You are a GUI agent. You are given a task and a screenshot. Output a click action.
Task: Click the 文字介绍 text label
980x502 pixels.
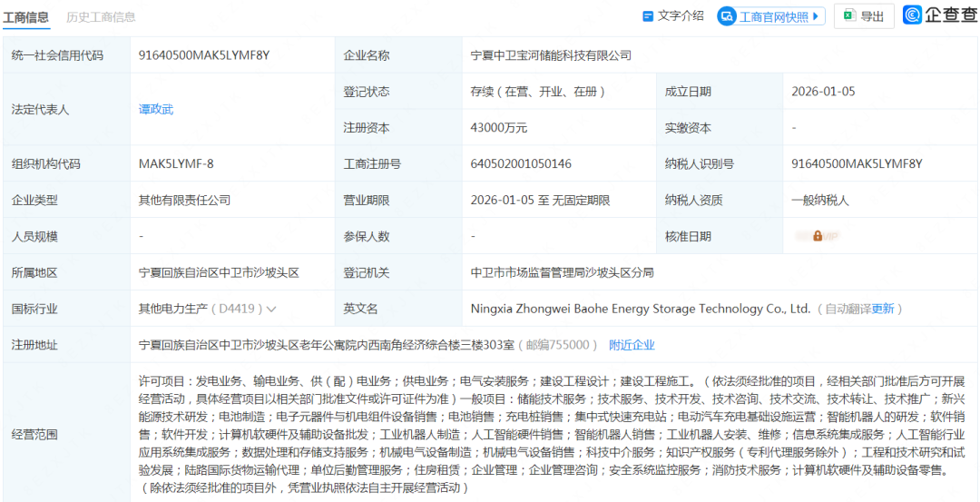click(x=681, y=16)
